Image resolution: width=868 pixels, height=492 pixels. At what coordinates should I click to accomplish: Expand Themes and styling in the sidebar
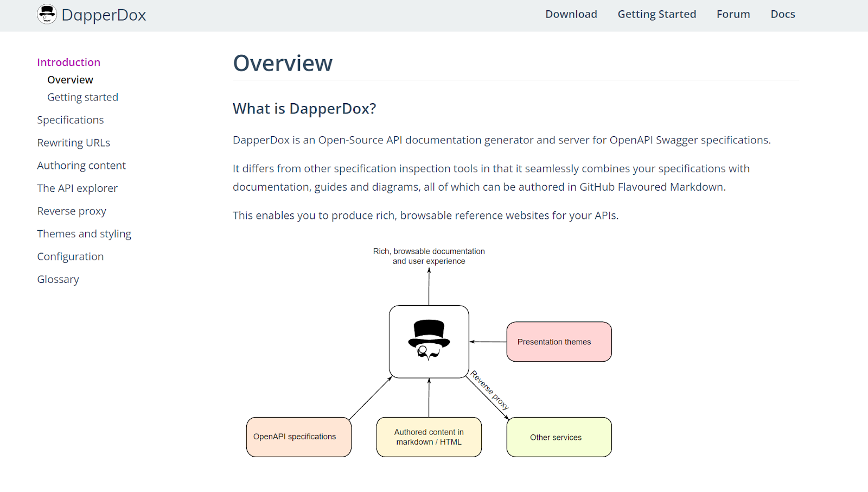(84, 234)
